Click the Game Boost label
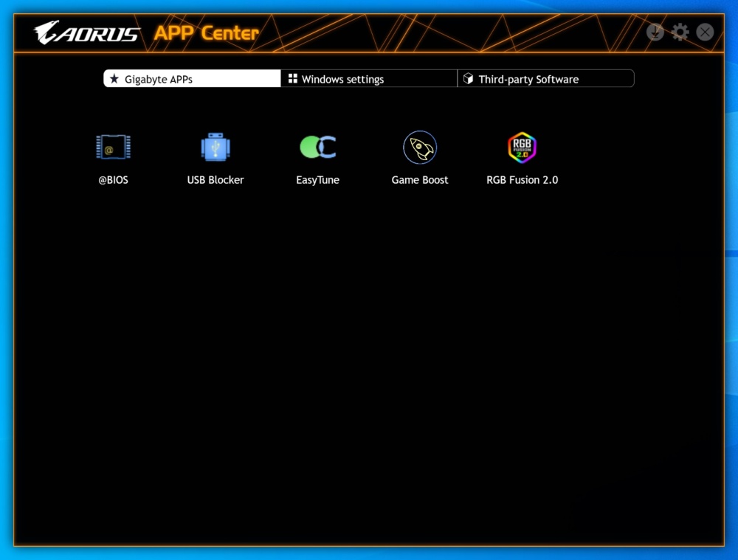Image resolution: width=738 pixels, height=560 pixels. [420, 180]
